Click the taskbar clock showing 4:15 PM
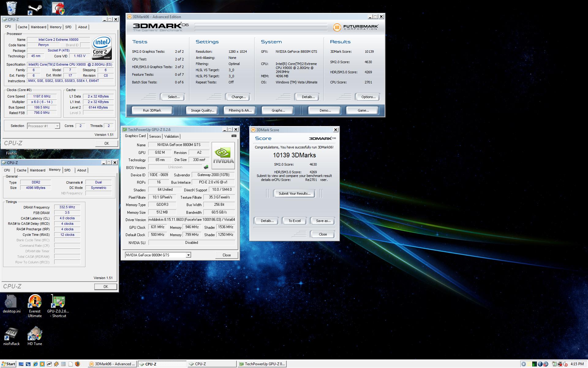 point(577,364)
